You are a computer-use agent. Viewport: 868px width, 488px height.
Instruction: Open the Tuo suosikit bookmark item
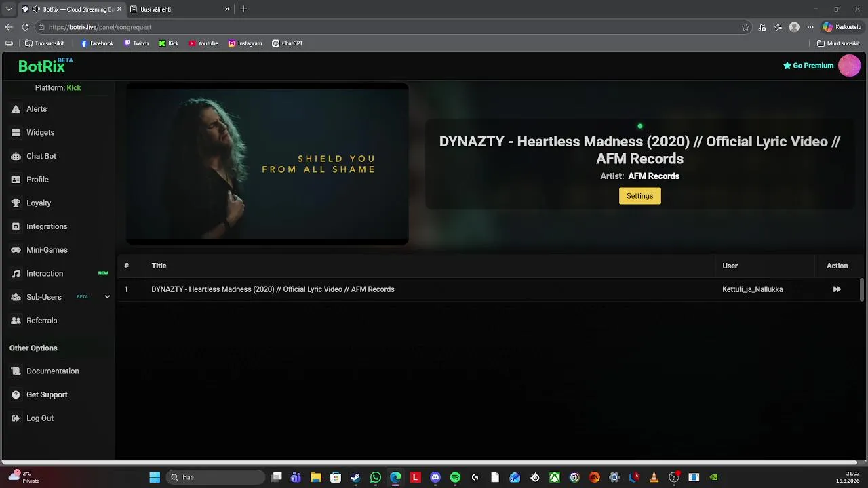tap(44, 43)
